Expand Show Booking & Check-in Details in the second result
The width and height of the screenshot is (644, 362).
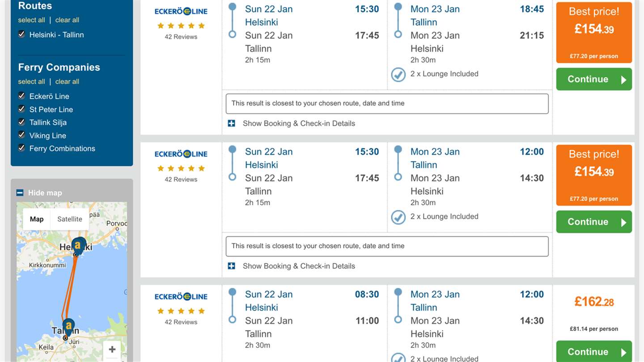coord(298,266)
